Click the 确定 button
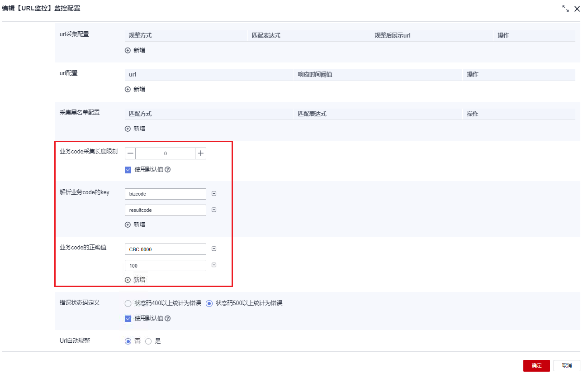 coord(536,366)
